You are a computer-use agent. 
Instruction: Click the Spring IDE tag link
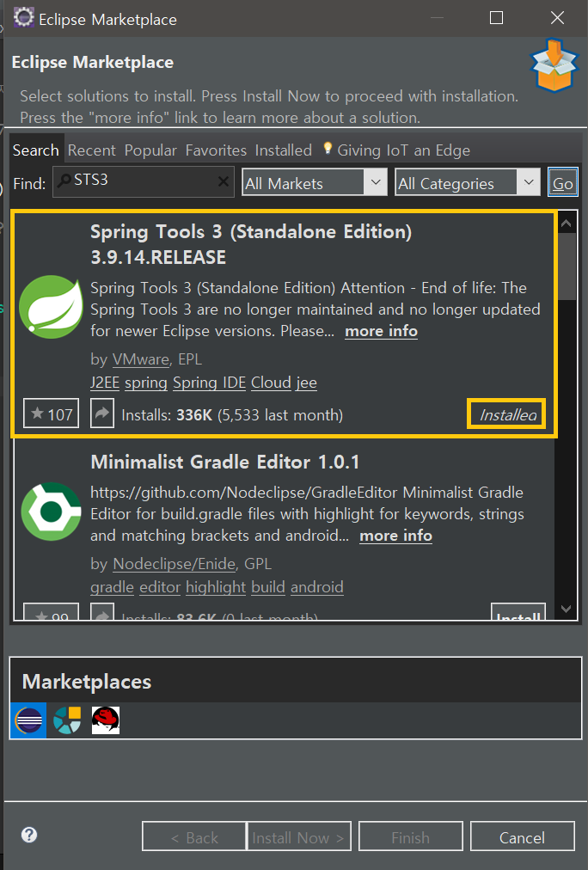209,383
